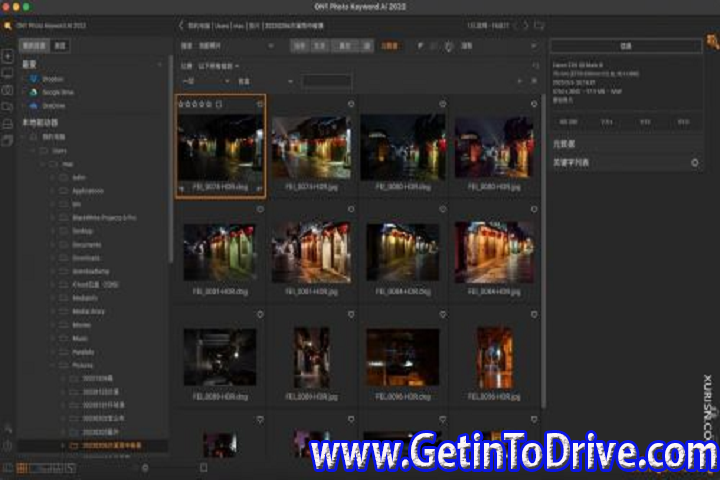
Task: Select the Desktop folder in tree
Action: [83, 231]
